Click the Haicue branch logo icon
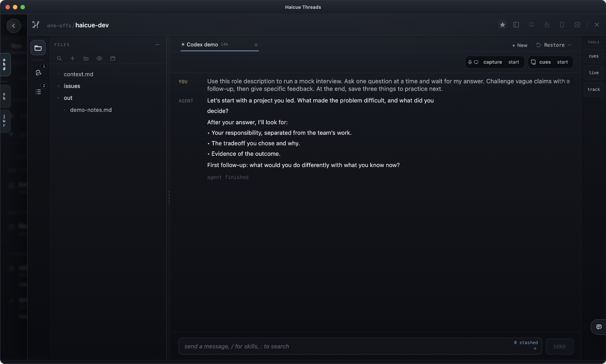 click(36, 25)
